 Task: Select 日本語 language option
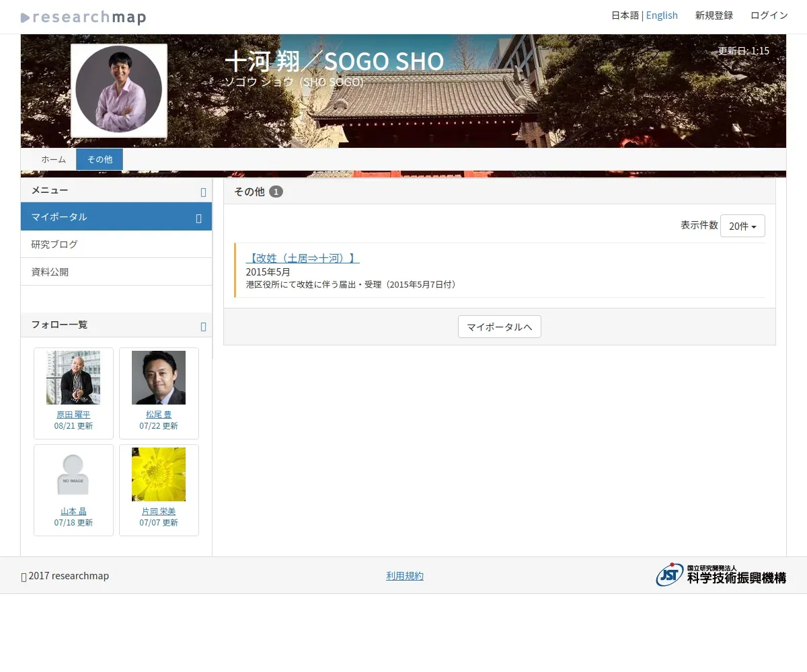[625, 15]
